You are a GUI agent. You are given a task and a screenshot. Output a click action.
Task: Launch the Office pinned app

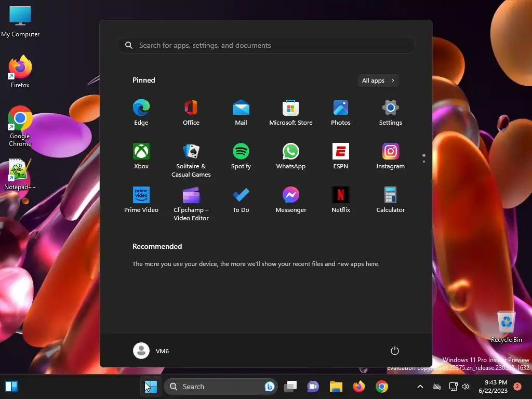(x=191, y=113)
